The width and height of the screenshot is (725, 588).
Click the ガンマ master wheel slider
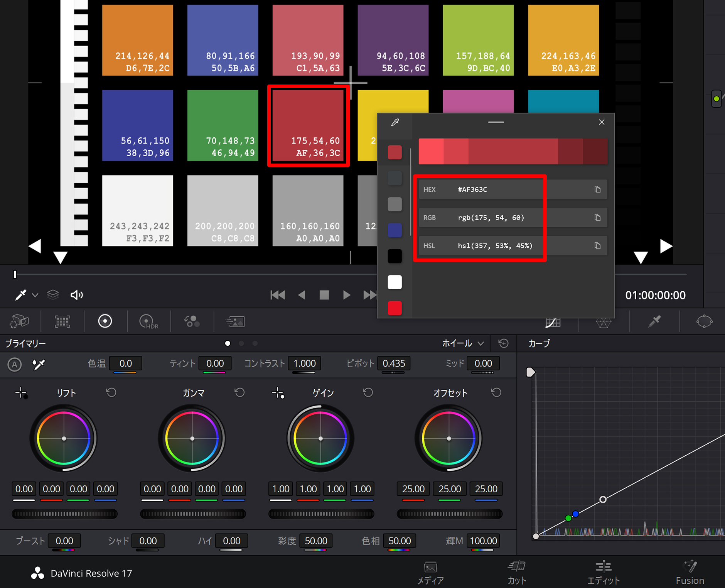point(193,514)
